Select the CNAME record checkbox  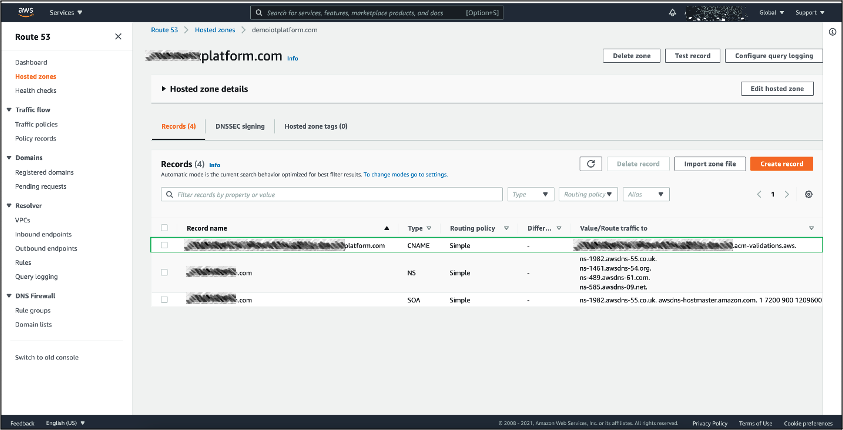point(165,245)
